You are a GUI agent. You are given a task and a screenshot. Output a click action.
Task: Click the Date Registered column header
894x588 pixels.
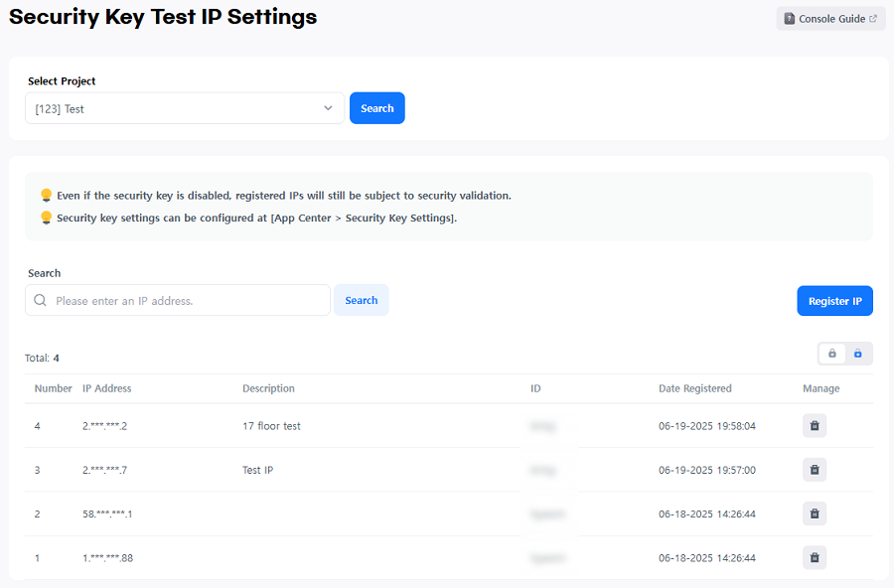[x=694, y=388]
